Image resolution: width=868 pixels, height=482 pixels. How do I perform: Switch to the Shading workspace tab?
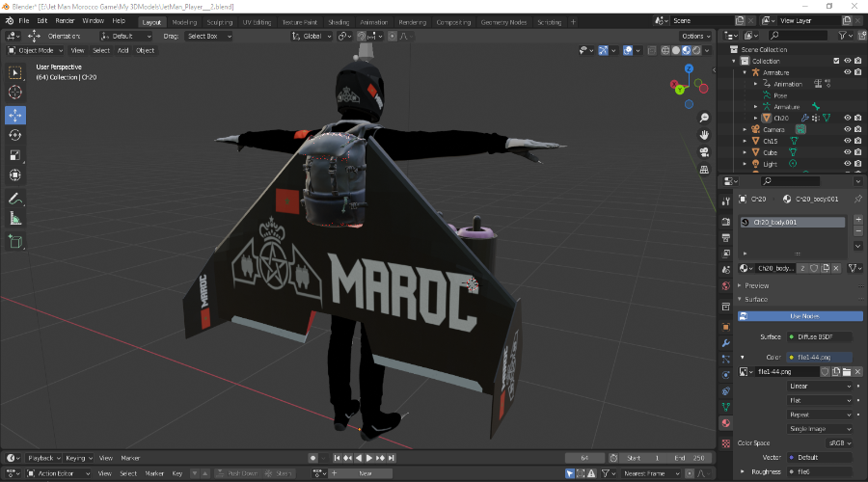click(x=339, y=21)
